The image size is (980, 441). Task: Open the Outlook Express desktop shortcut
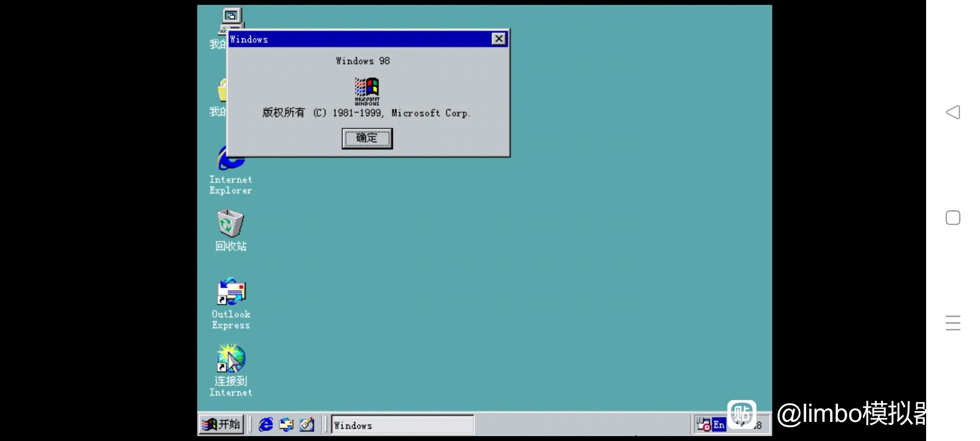pyautogui.click(x=231, y=304)
